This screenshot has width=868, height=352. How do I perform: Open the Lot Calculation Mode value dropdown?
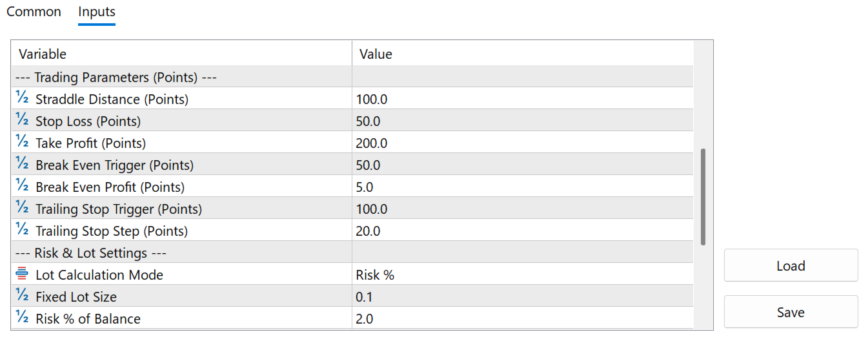click(521, 275)
